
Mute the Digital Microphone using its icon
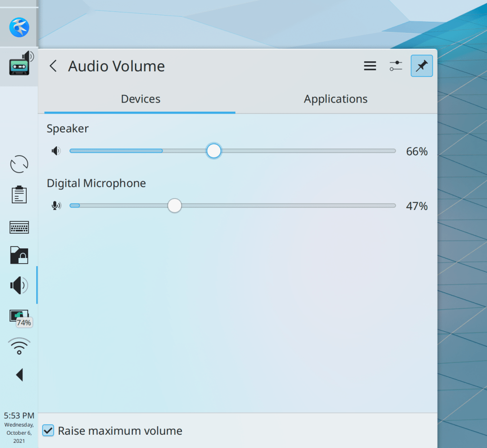click(x=56, y=206)
